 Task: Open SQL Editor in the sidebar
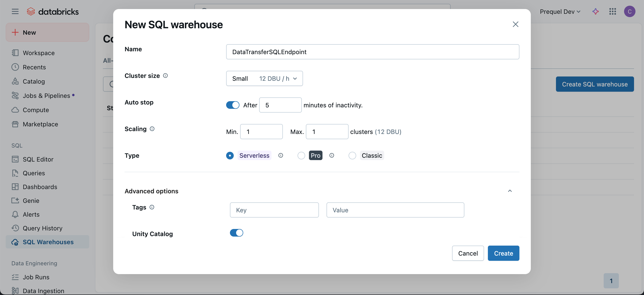38,159
